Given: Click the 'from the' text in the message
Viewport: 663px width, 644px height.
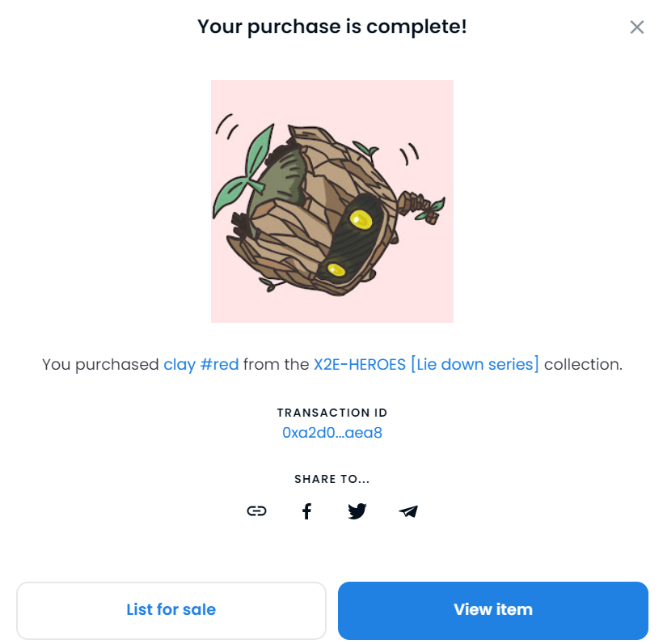Looking at the screenshot, I should pos(276,364).
